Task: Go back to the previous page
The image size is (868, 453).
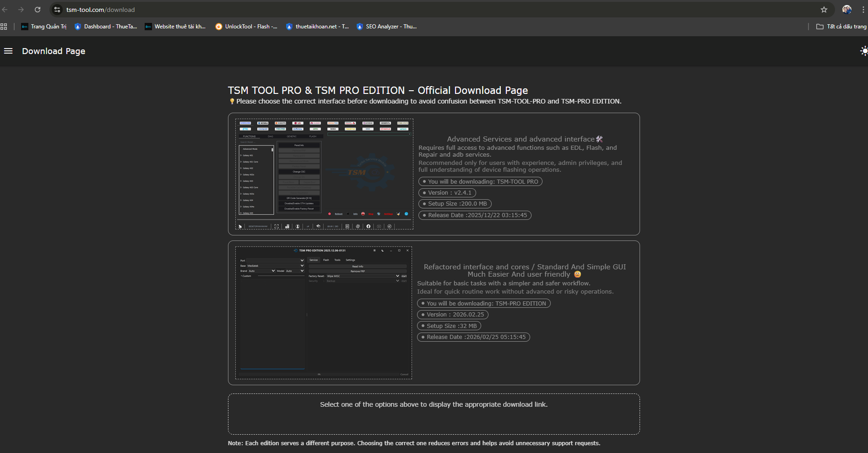Action: (5, 10)
